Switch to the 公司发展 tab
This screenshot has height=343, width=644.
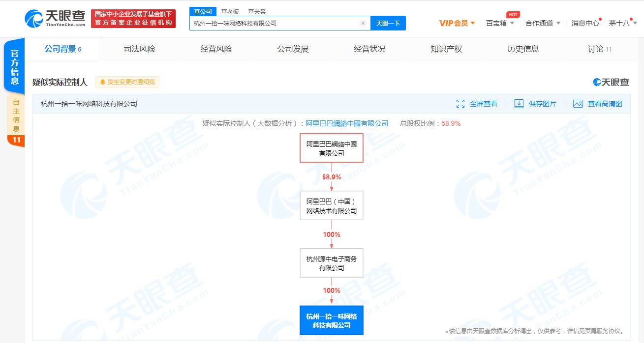click(x=293, y=49)
